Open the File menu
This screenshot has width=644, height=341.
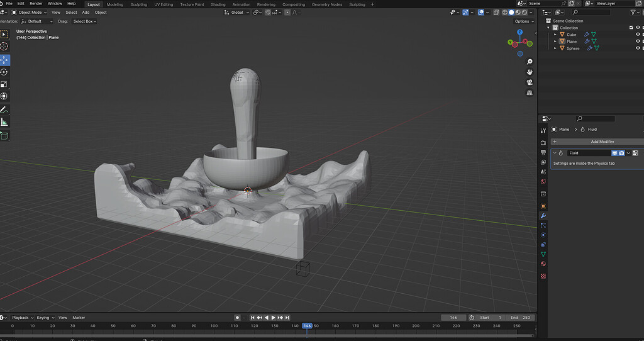(x=9, y=4)
